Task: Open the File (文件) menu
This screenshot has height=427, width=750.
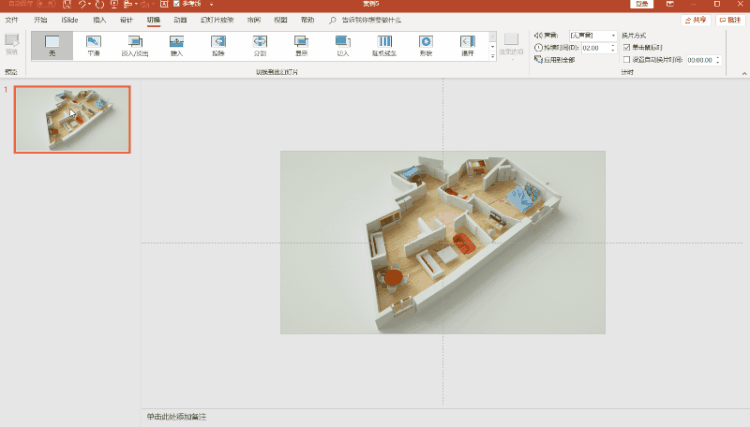Action: click(11, 20)
